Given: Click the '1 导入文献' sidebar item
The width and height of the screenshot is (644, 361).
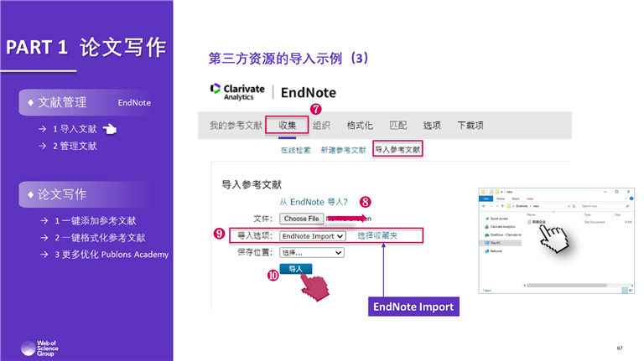Looking at the screenshot, I should point(75,129).
